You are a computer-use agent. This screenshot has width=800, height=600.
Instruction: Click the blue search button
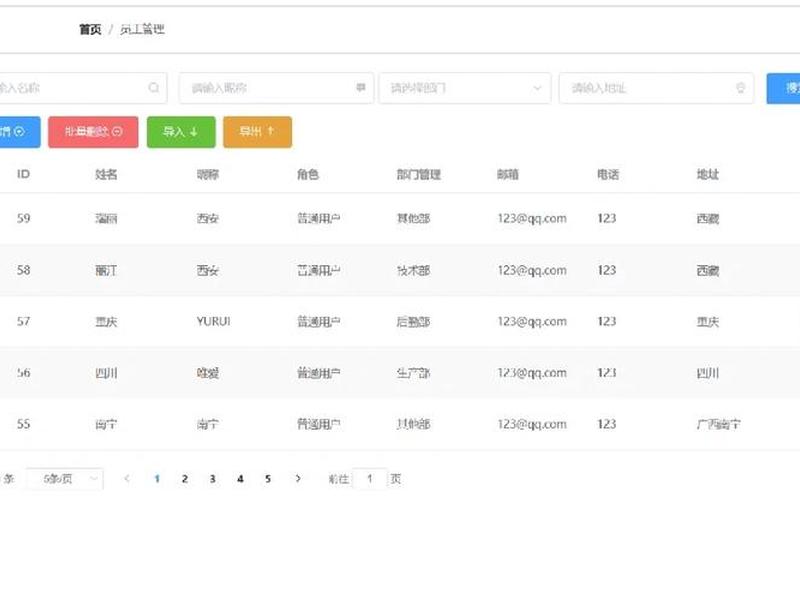tap(784, 88)
